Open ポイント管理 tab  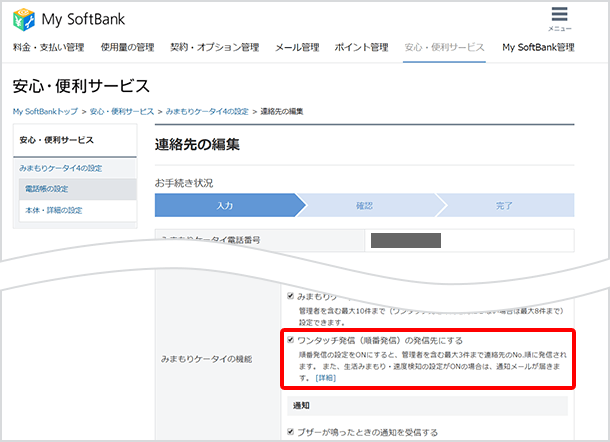pos(361,47)
